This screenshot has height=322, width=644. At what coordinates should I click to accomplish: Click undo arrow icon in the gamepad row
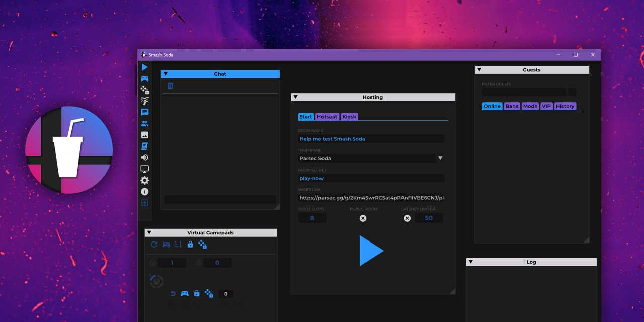pyautogui.click(x=173, y=294)
